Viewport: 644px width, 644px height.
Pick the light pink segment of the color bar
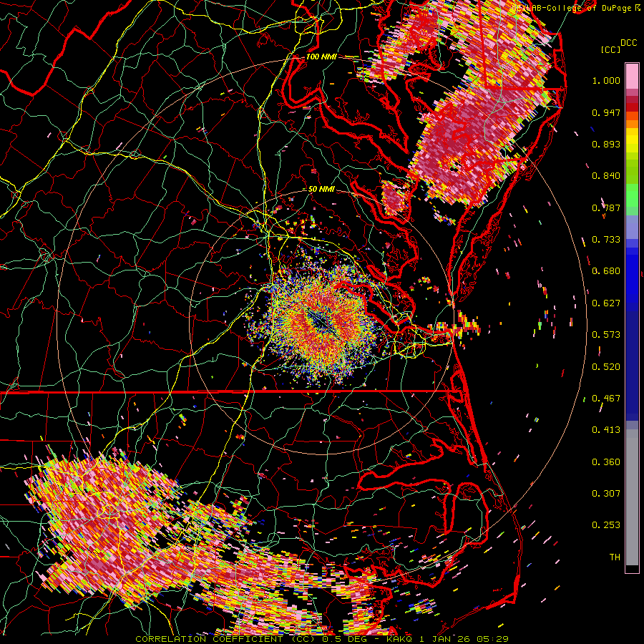pyautogui.click(x=632, y=77)
